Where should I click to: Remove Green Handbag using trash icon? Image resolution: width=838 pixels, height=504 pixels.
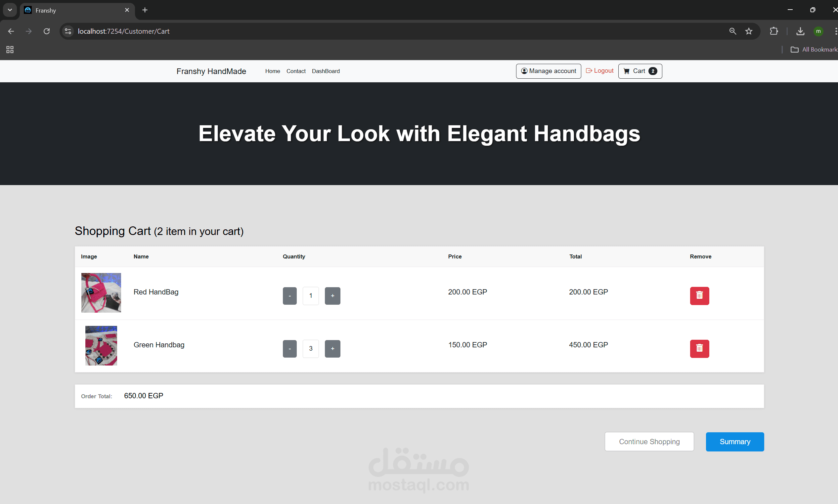[699, 348]
